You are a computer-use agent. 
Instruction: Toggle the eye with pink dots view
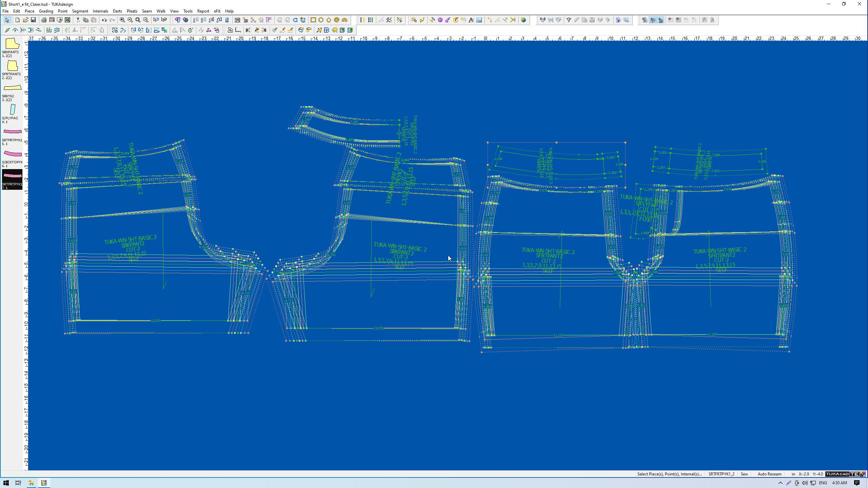point(670,20)
